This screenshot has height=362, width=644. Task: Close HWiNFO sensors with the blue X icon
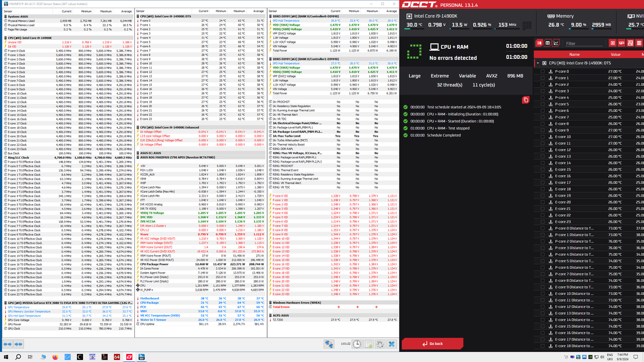point(391,344)
